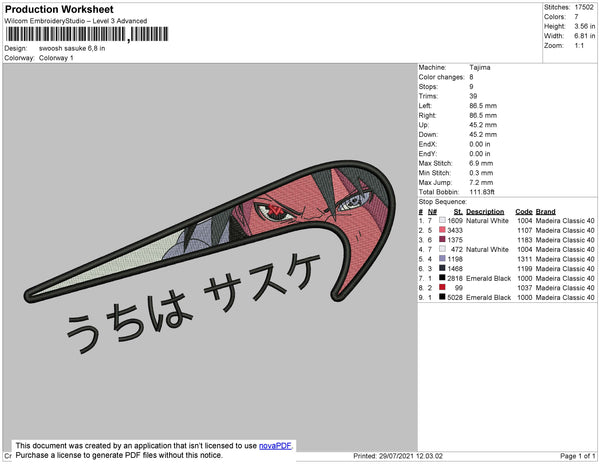Viewport: 600px width, 464px height.
Task: Click the 'St.' column header
Action: [x=458, y=212]
